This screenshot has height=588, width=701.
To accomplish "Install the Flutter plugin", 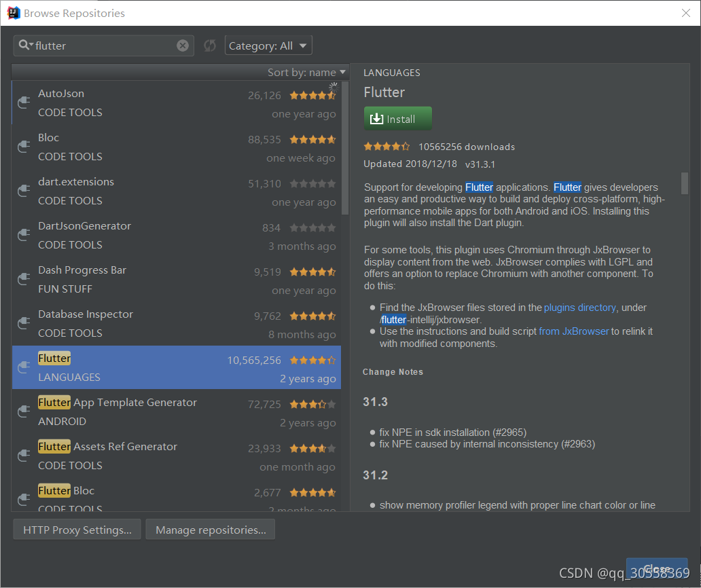I will pos(398,118).
